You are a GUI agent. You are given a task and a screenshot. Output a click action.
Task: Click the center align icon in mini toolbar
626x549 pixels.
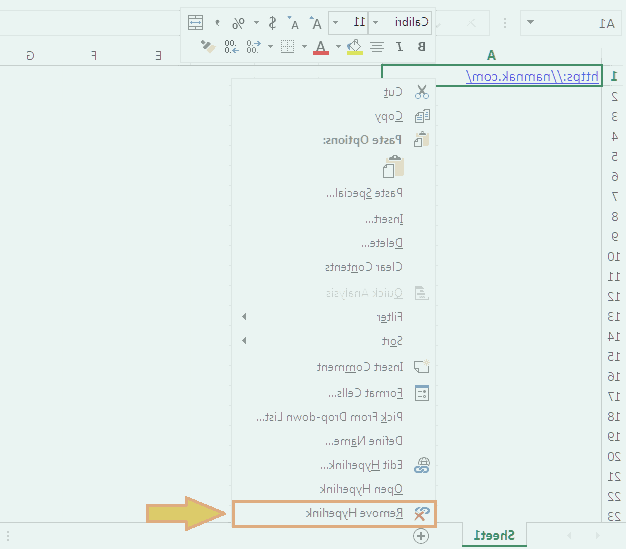tap(376, 47)
